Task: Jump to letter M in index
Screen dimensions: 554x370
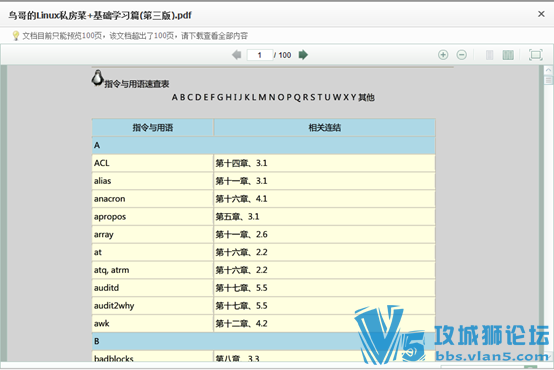Action: coord(262,97)
